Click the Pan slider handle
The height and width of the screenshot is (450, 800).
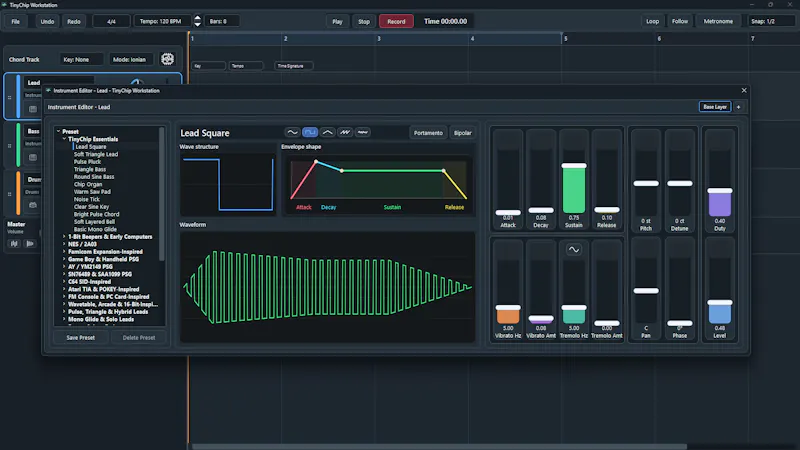click(x=646, y=291)
